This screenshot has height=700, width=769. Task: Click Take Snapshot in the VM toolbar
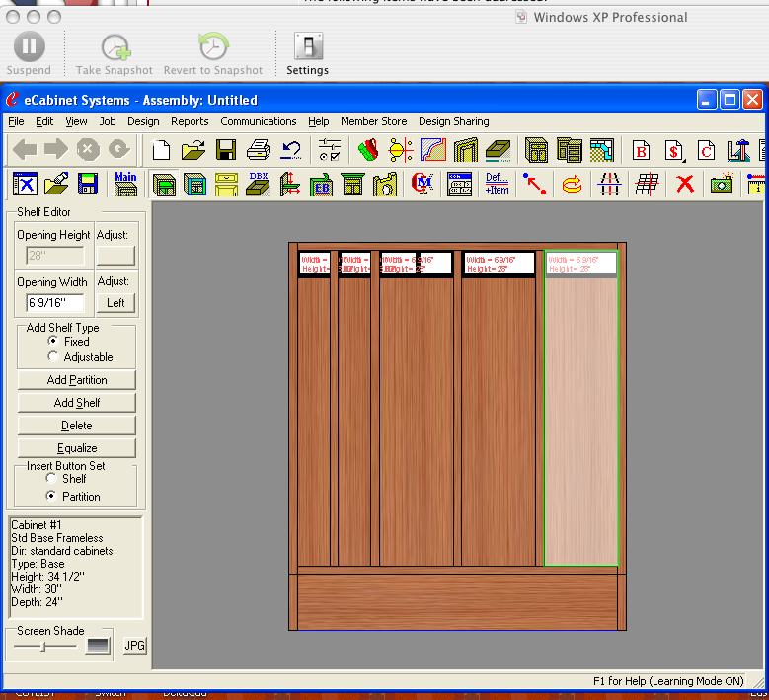coord(114,54)
